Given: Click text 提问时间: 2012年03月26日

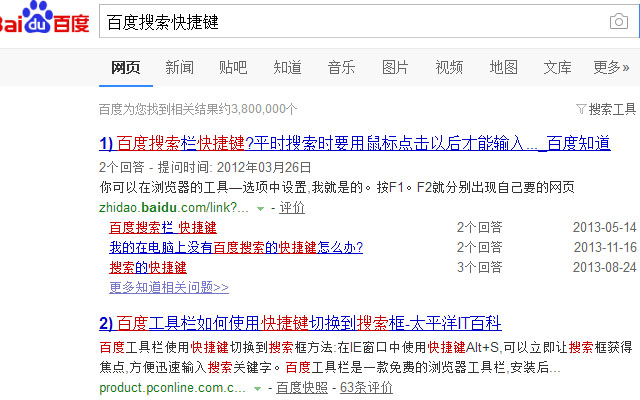Looking at the screenshot, I should tap(234, 167).
